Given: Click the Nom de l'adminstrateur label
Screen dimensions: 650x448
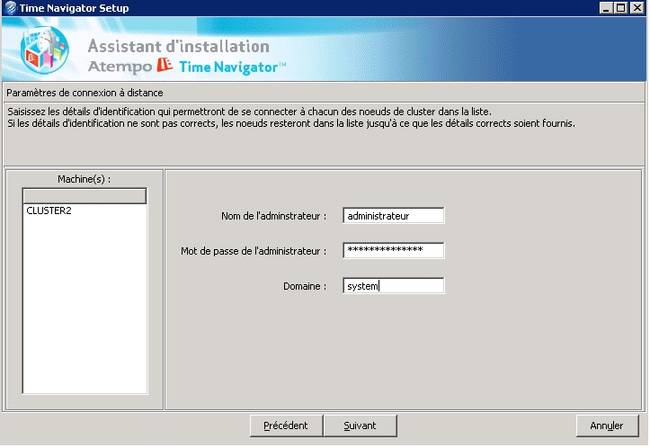Looking at the screenshot, I should click(x=274, y=216).
